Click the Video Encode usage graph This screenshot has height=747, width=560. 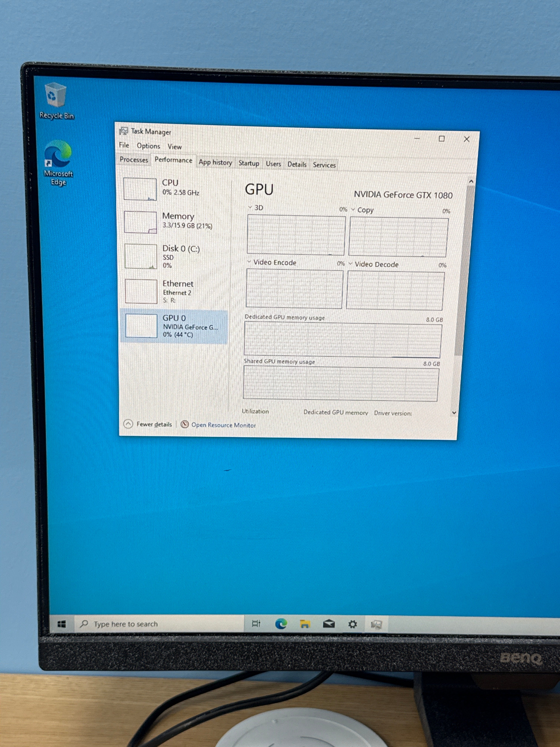[294, 288]
